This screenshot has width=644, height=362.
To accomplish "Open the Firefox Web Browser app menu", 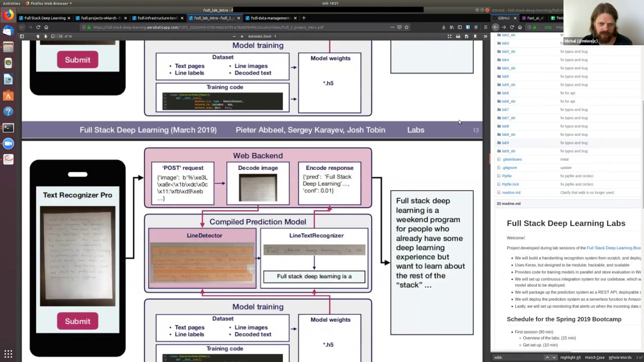I will (x=49, y=3).
